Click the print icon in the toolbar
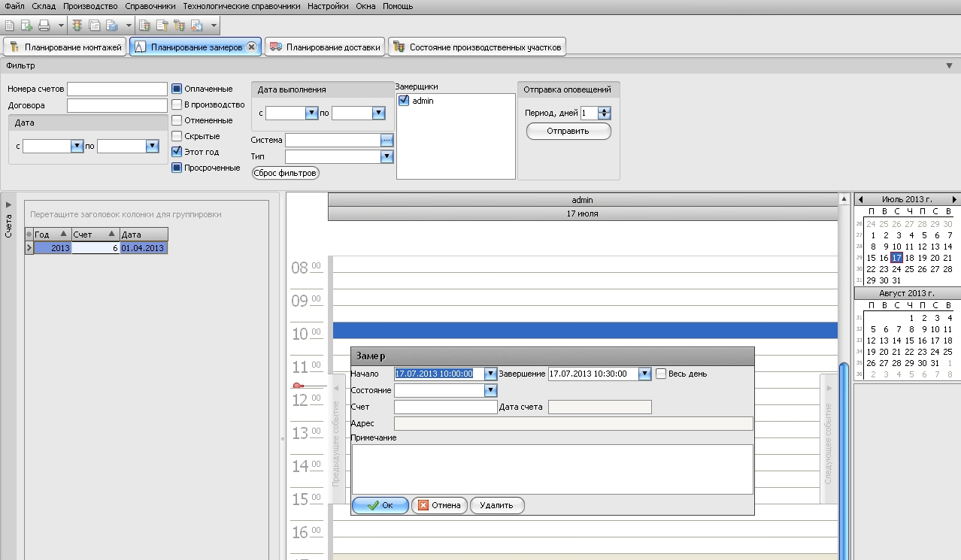The height and width of the screenshot is (560, 961). click(x=44, y=26)
